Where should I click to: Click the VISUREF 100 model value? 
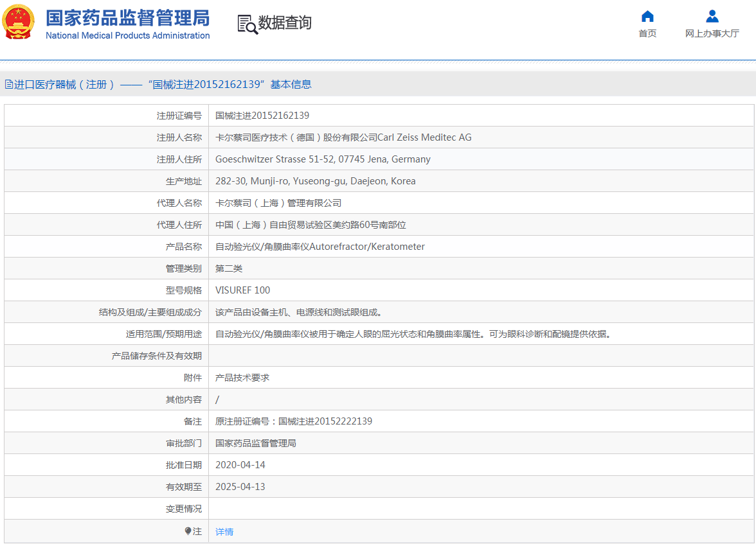tap(242, 290)
